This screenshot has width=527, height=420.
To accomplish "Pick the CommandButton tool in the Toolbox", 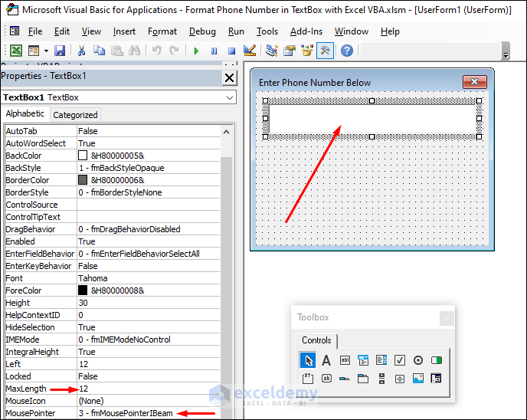I will (326, 379).
